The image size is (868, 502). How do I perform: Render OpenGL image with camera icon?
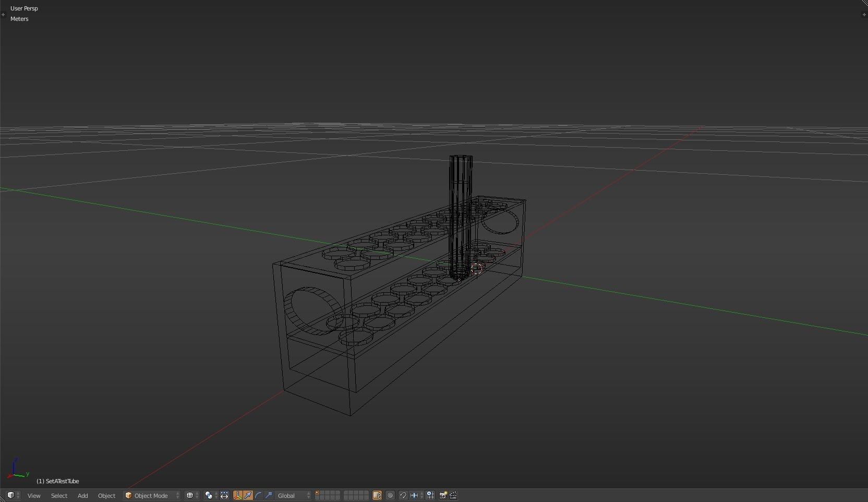click(443, 495)
